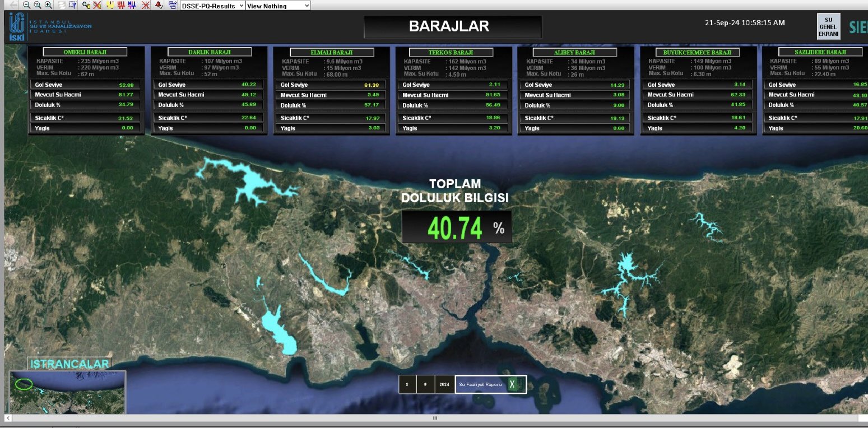Click the 40.74 total fill percentage value

(454, 227)
